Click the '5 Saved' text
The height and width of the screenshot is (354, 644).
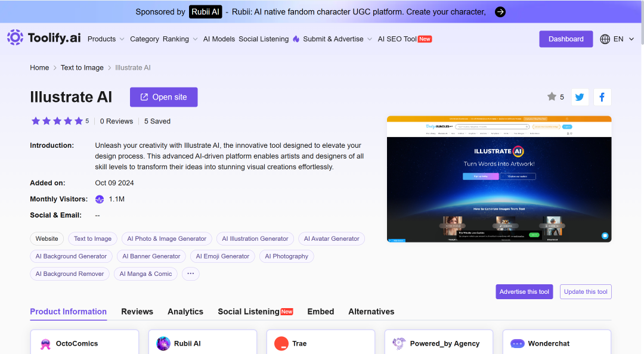[157, 121]
